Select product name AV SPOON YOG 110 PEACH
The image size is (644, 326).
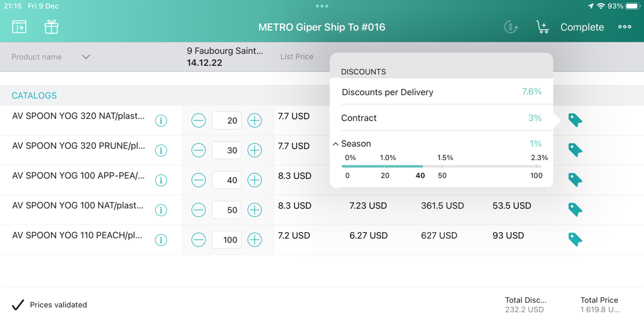(x=77, y=235)
